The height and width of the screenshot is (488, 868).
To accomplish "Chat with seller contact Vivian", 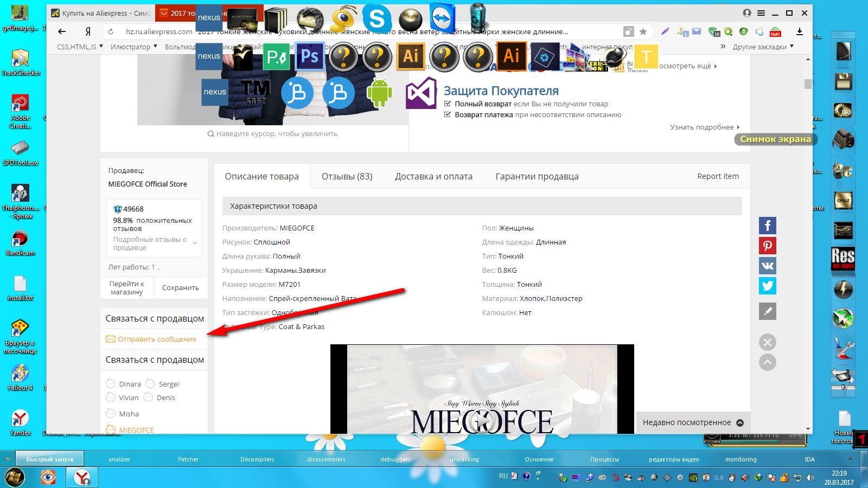I will coord(123,397).
